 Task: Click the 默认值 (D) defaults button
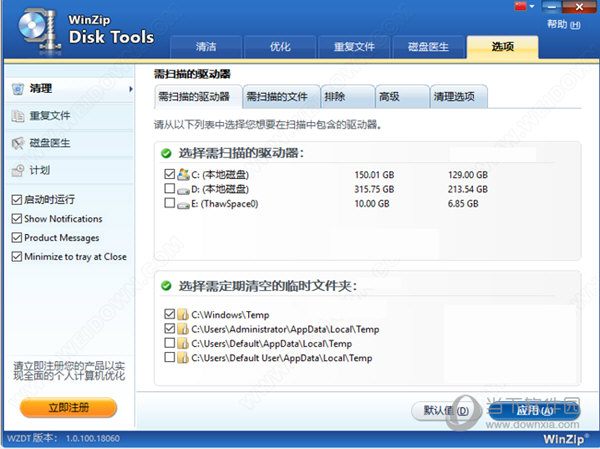tap(446, 411)
